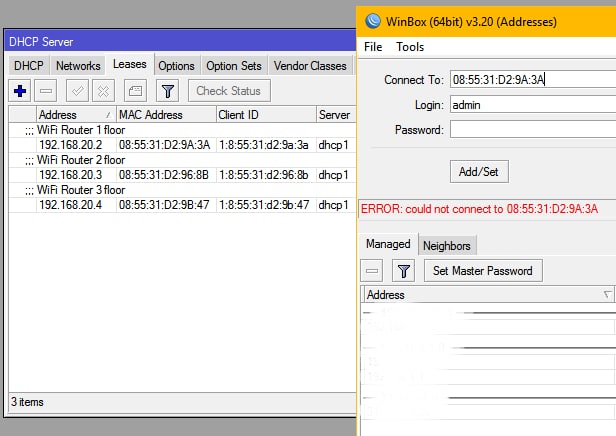The height and width of the screenshot is (436, 616).
Task: Switch to the Networks tab
Action: click(x=78, y=66)
